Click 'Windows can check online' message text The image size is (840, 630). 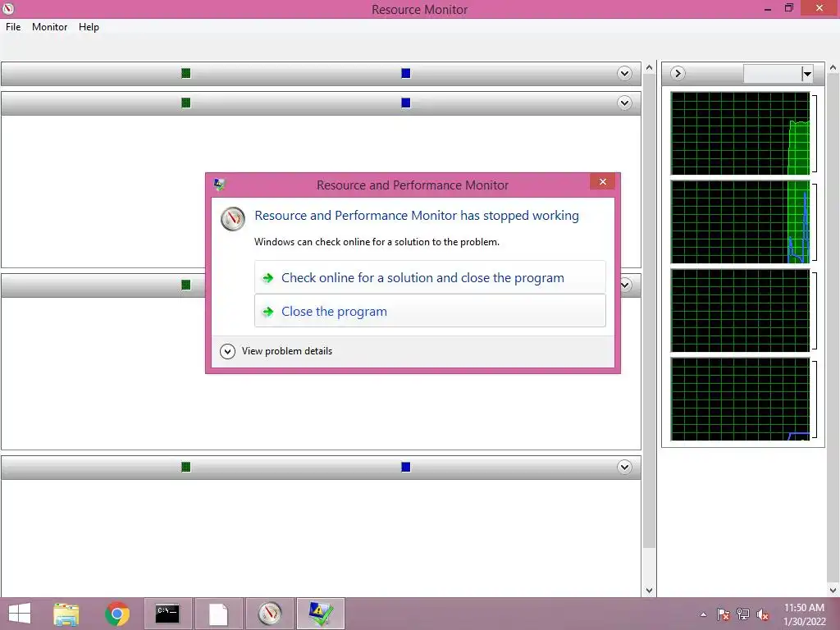tap(377, 242)
